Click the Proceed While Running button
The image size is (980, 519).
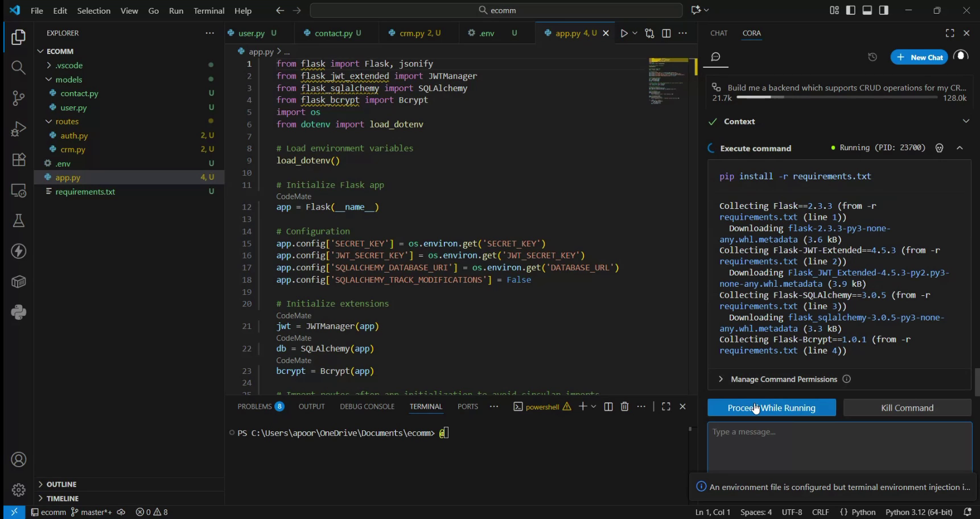point(772,407)
